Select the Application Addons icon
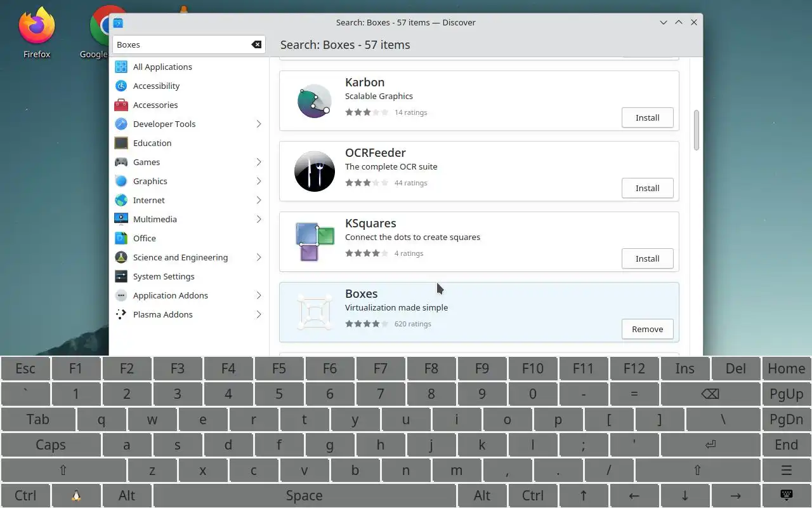The width and height of the screenshot is (812, 508). [121, 295]
